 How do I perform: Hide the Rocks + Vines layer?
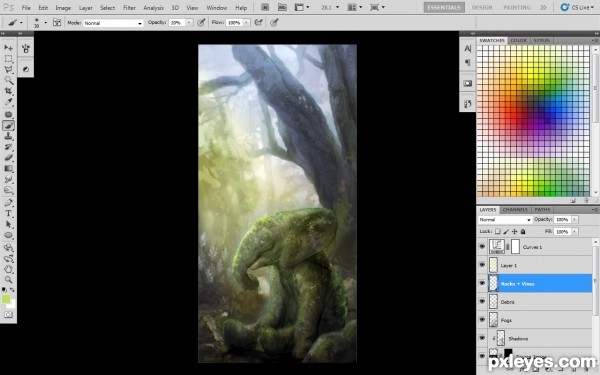(x=482, y=283)
